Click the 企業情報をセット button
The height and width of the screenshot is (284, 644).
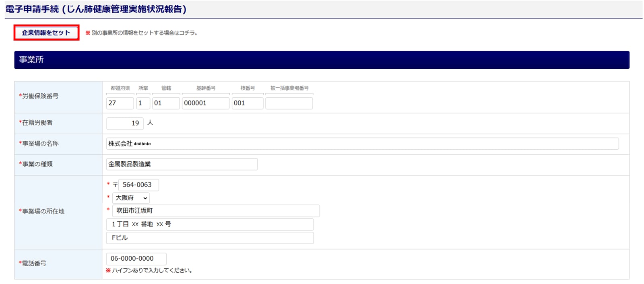click(46, 33)
